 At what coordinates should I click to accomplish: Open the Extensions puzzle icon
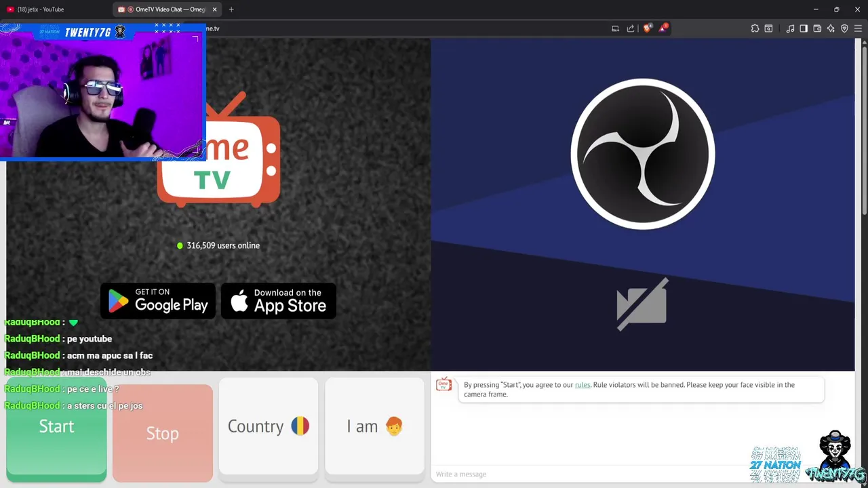pos(755,28)
